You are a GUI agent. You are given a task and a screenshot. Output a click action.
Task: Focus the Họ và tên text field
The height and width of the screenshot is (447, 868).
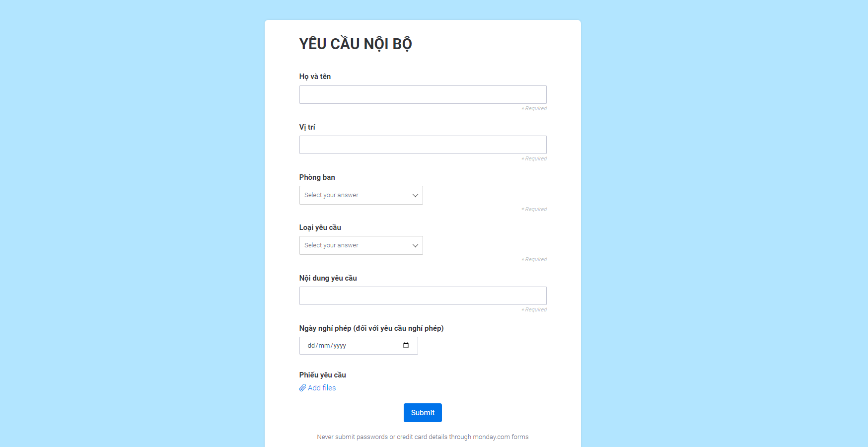[x=423, y=94]
